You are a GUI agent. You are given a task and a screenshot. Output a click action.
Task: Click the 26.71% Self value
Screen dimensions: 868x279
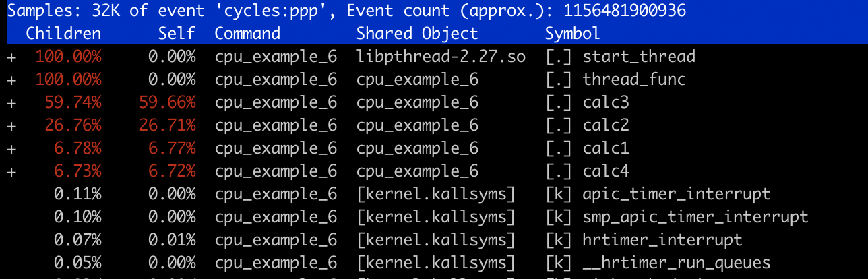(167, 125)
